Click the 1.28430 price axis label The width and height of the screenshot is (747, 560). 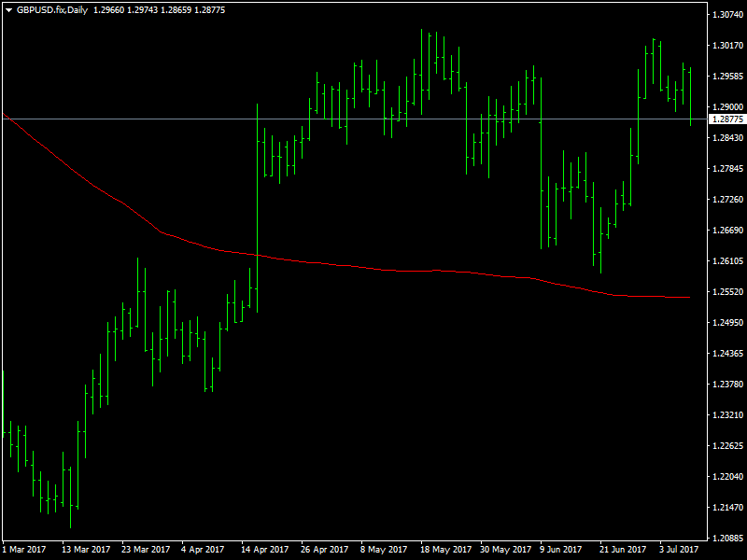[x=727, y=137]
